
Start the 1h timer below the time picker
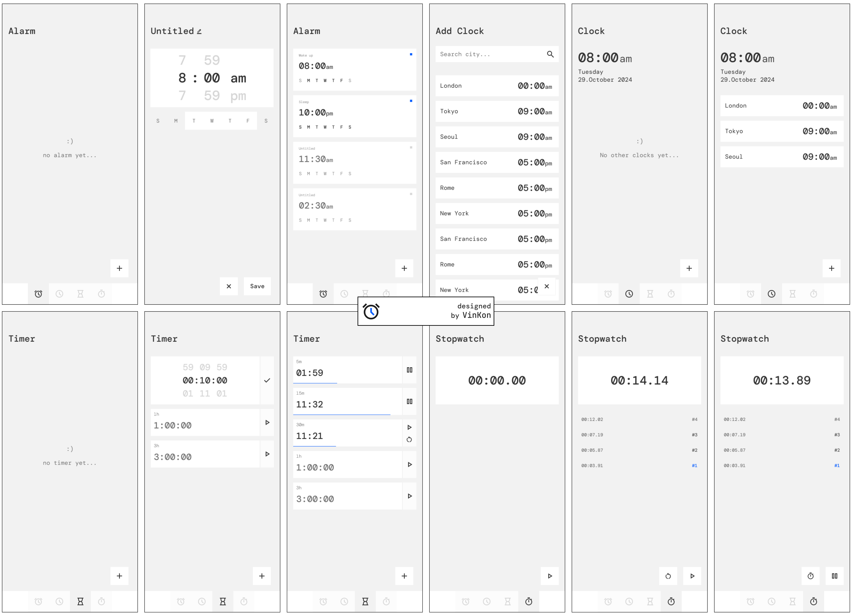[x=267, y=422]
